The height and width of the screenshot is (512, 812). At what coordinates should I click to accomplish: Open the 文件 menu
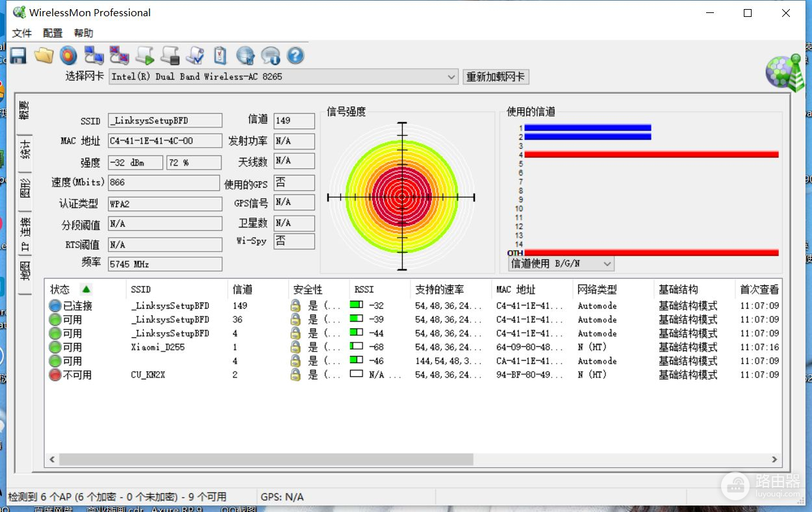click(22, 33)
